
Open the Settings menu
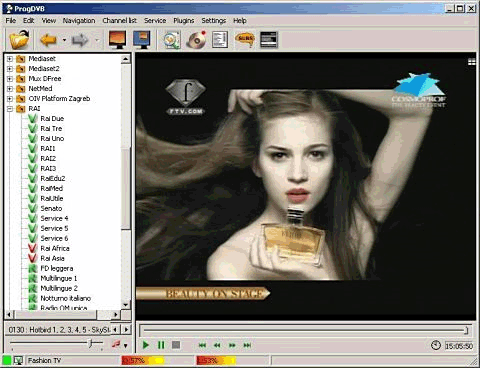pos(214,21)
